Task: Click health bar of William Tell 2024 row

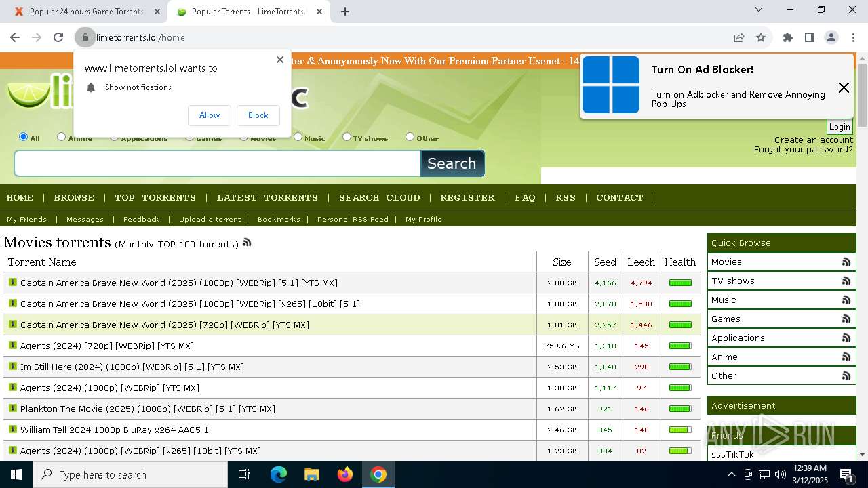Action: [680, 430]
